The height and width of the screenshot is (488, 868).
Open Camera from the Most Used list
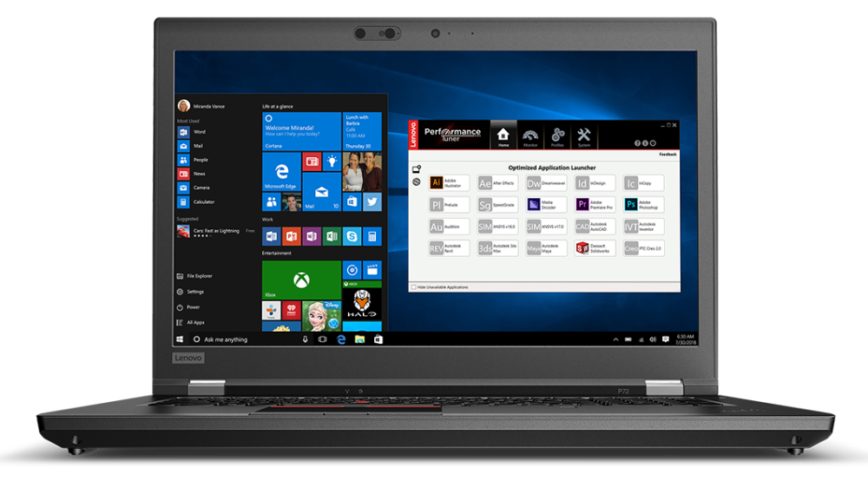(x=194, y=188)
